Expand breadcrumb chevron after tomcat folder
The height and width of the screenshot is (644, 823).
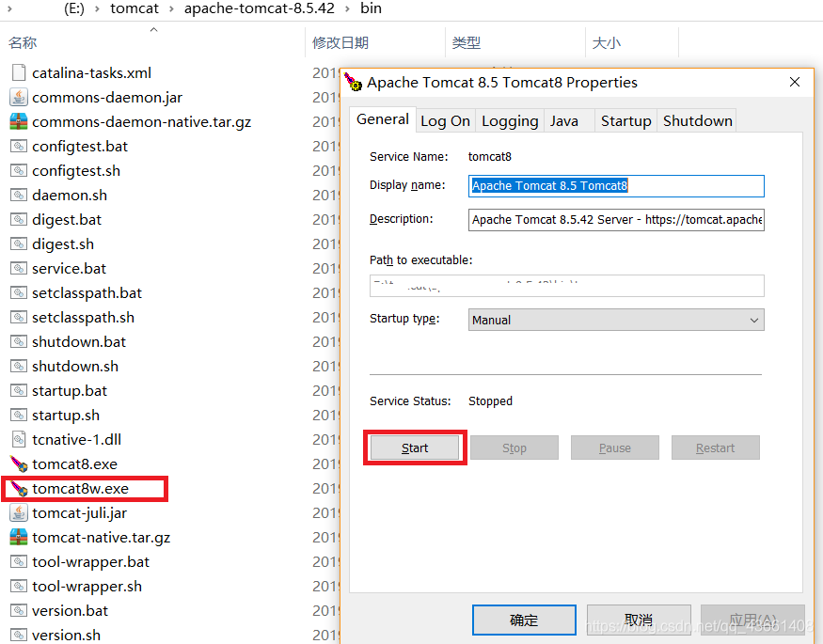(171, 8)
